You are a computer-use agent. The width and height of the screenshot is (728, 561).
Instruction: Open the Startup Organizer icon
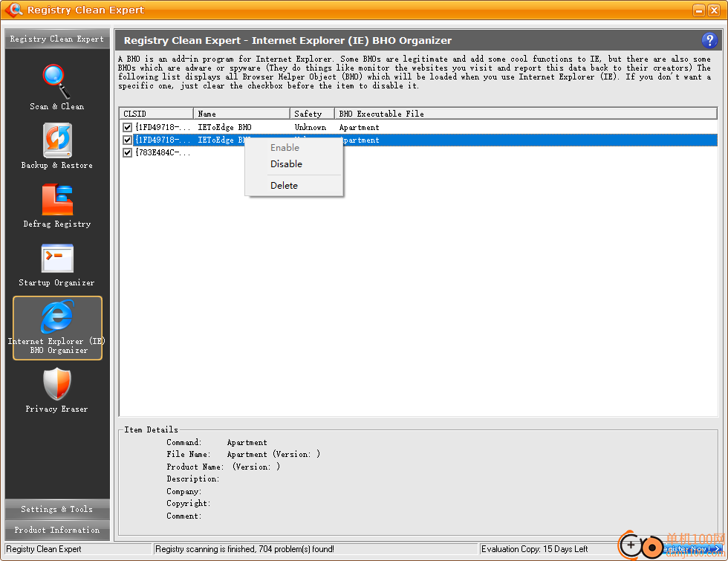pyautogui.click(x=57, y=258)
